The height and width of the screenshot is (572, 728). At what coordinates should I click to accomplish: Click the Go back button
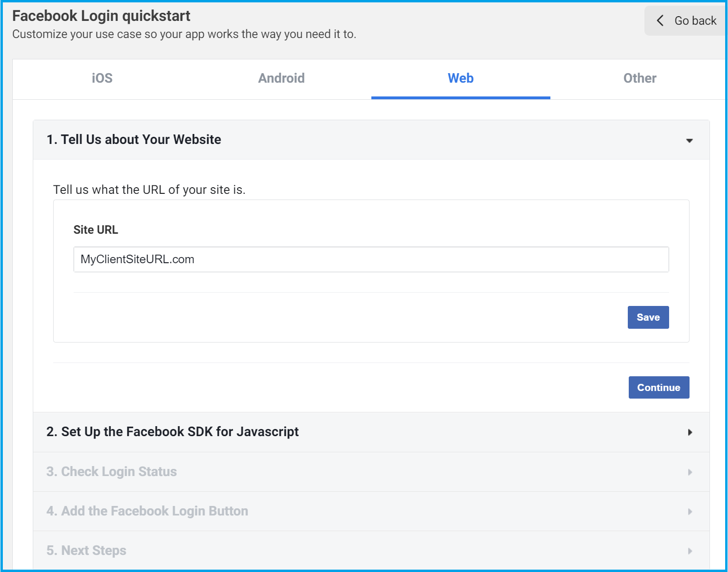click(686, 21)
